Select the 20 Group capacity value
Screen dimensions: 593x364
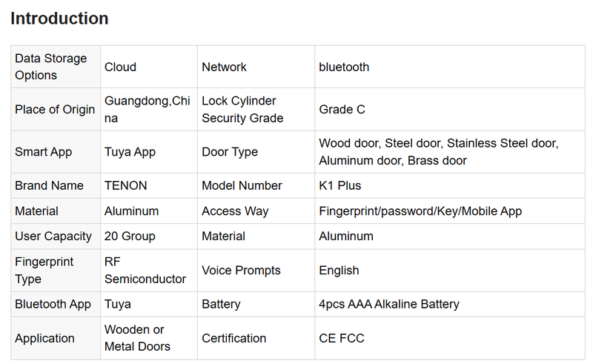130,236
